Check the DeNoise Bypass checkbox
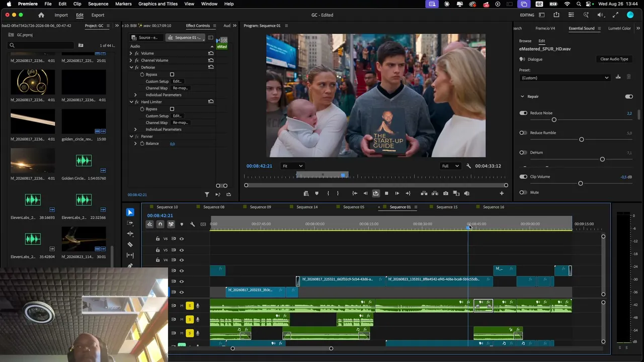644x362 pixels. [x=172, y=74]
